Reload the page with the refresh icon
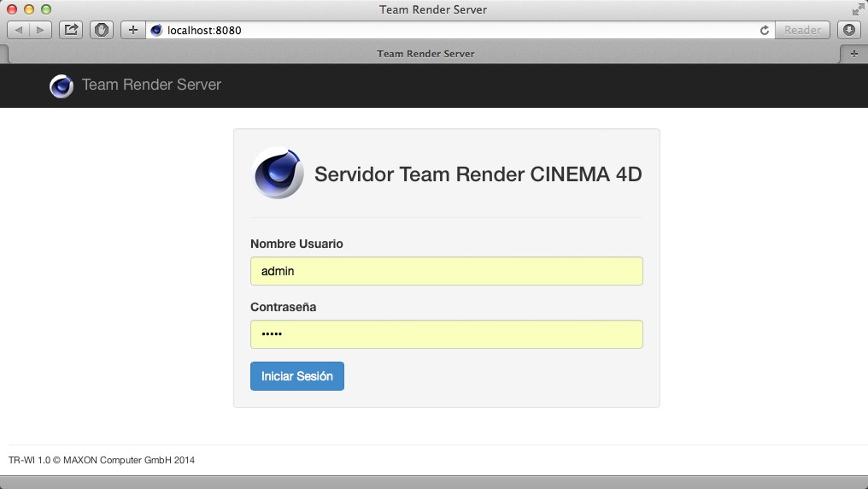Image resolution: width=868 pixels, height=489 pixels. pos(765,30)
